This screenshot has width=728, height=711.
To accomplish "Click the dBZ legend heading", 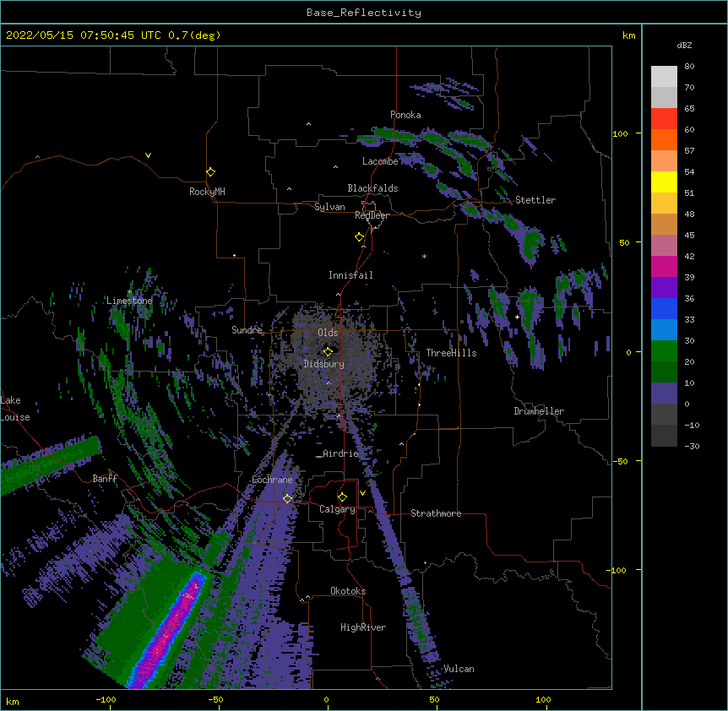I will (684, 45).
